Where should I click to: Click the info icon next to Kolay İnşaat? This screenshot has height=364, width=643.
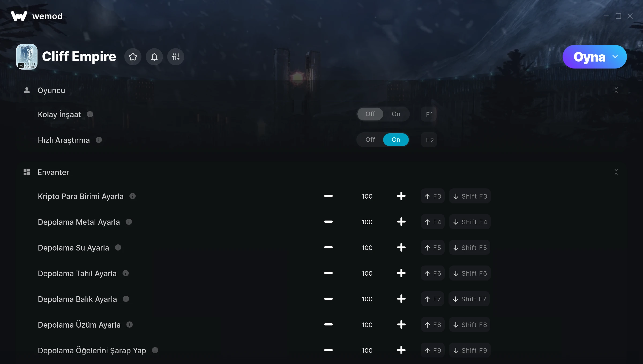[90, 114]
